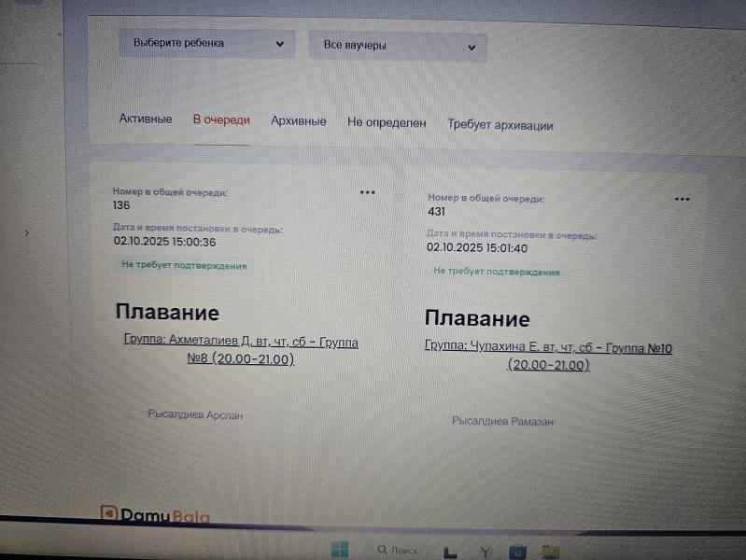Open the three-dots menu on queue card 136

point(367,192)
